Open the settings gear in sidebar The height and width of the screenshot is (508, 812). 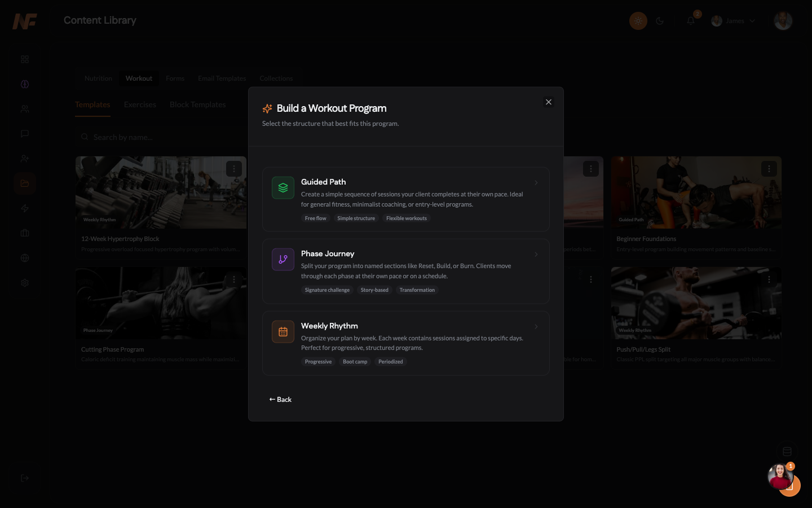(25, 283)
